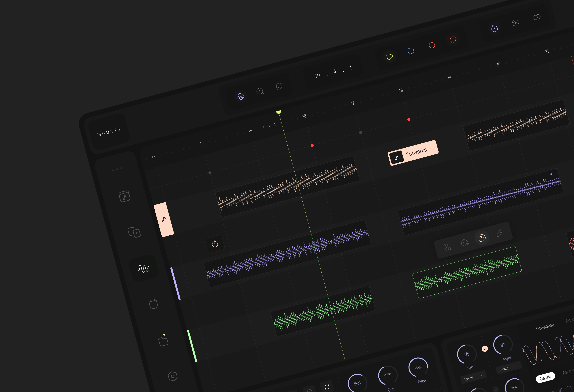Image resolution: width=574 pixels, height=392 pixels.
Task: Adjust the 60% knob
Action: [x=514, y=388]
